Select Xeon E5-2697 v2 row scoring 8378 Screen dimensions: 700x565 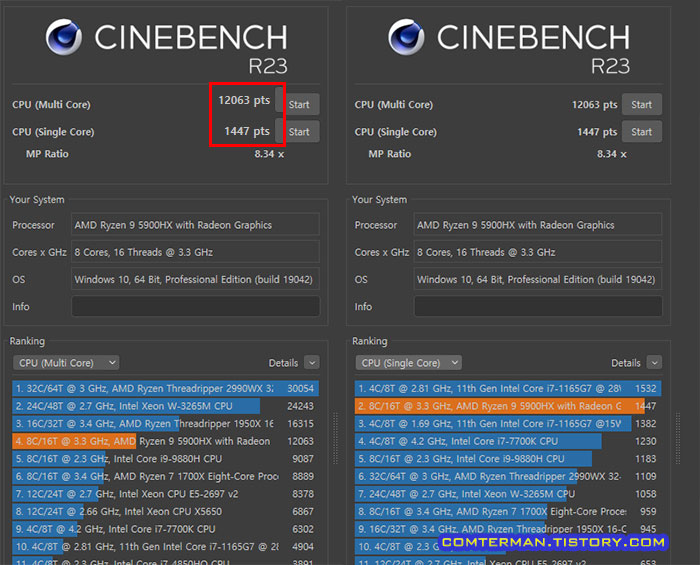pyautogui.click(x=166, y=494)
